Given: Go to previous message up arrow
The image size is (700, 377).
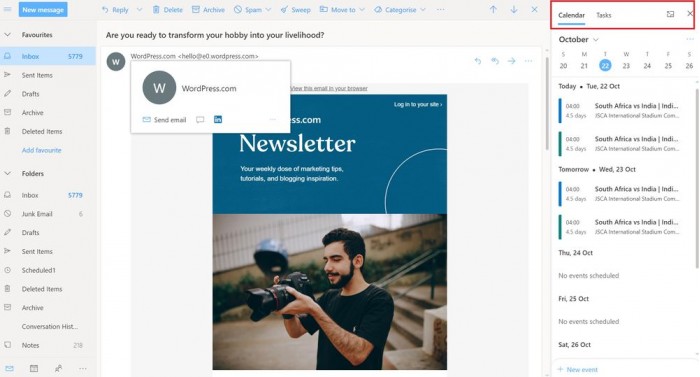Looking at the screenshot, I should pos(493,9).
